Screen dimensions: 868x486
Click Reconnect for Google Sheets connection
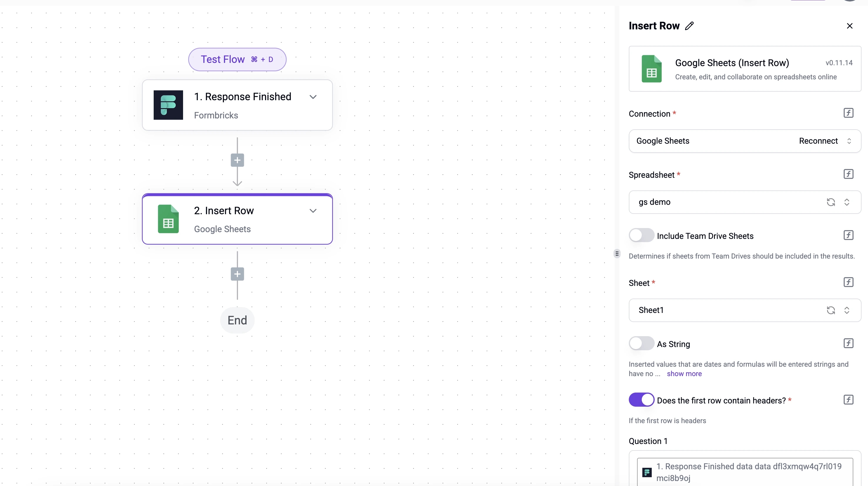pos(818,141)
